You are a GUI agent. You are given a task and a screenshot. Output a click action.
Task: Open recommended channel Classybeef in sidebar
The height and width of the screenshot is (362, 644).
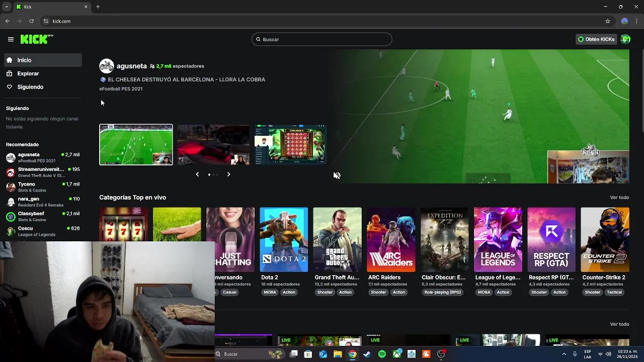(x=43, y=216)
